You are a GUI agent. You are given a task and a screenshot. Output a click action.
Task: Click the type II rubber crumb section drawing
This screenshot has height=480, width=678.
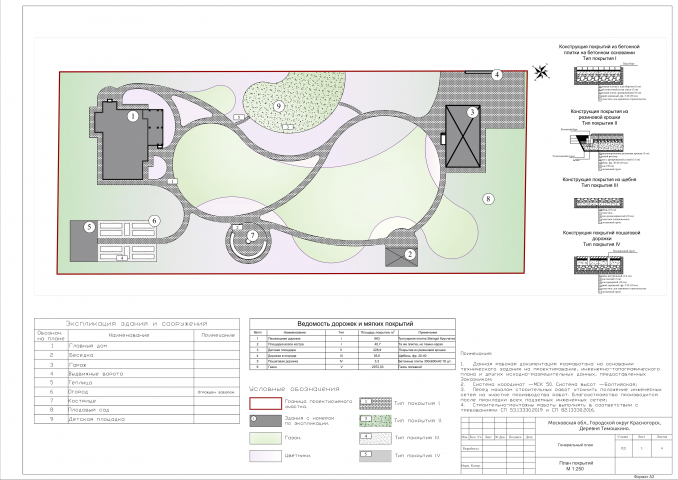pyautogui.click(x=599, y=142)
